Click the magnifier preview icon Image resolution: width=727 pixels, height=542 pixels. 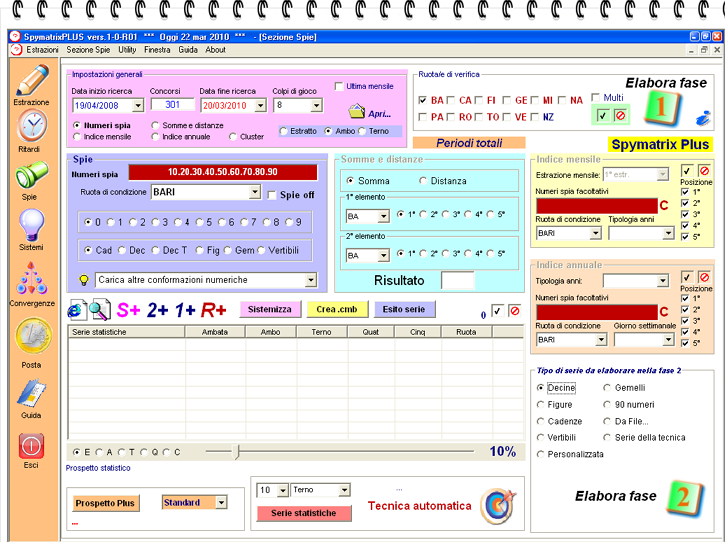pyautogui.click(x=100, y=310)
